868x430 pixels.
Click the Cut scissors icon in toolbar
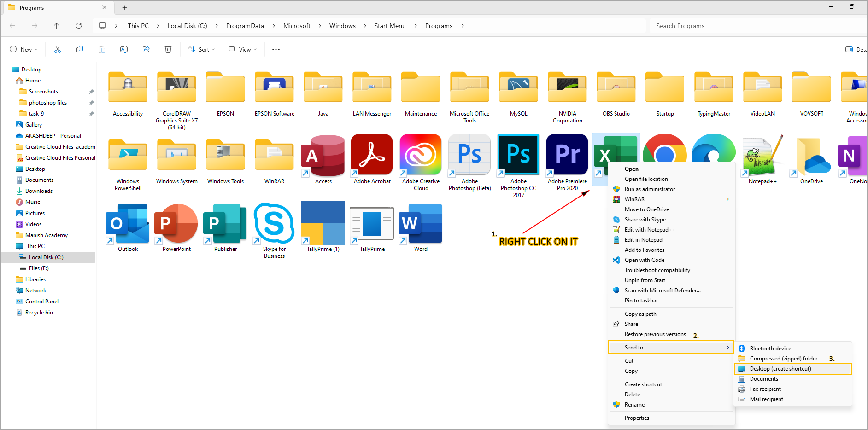(58, 49)
